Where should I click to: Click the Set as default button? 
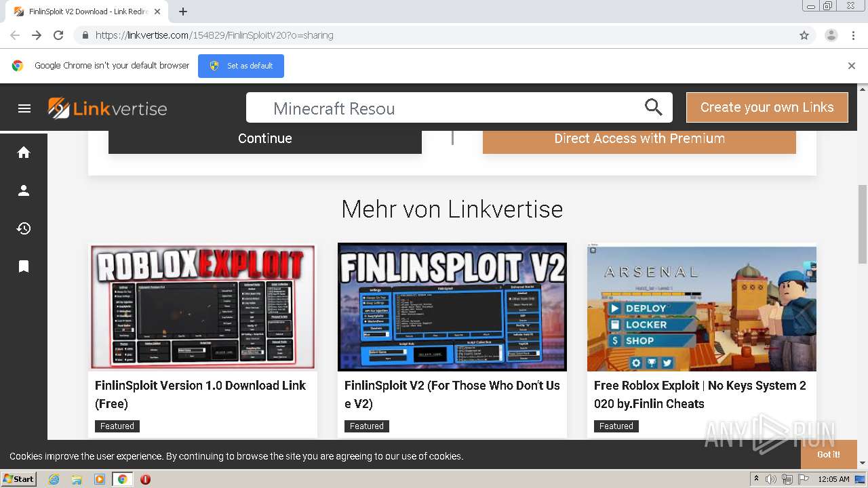coord(241,66)
